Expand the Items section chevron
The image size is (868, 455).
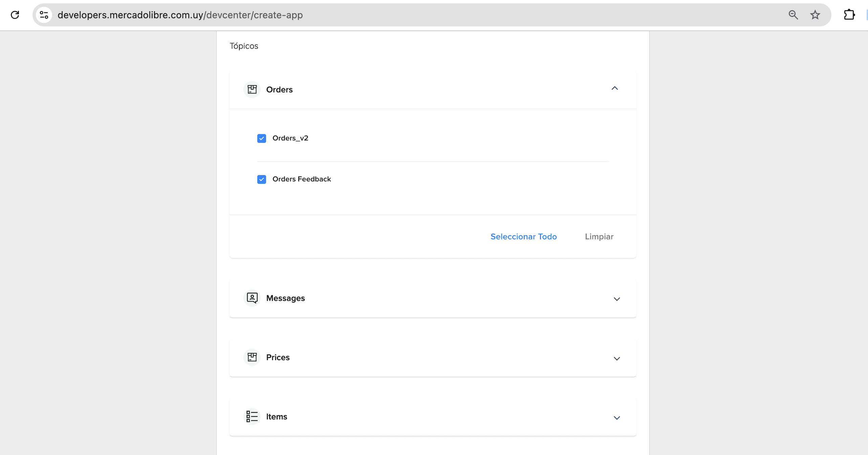[x=617, y=418]
